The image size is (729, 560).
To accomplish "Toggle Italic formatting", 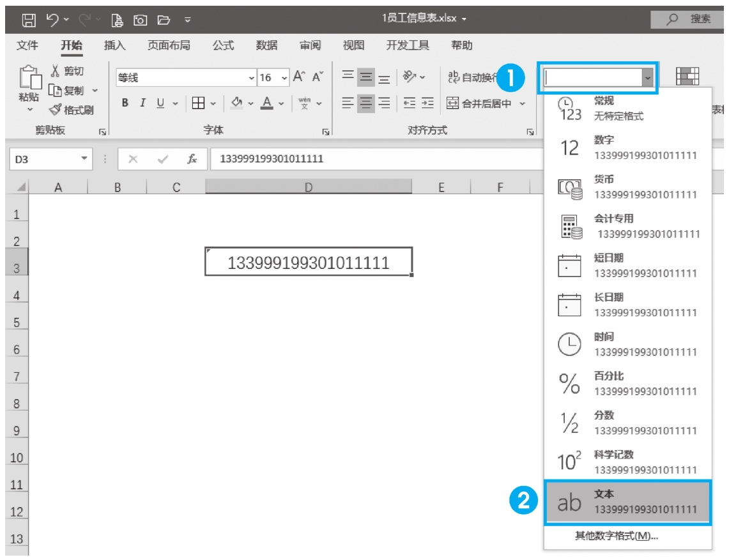I will coord(142,103).
